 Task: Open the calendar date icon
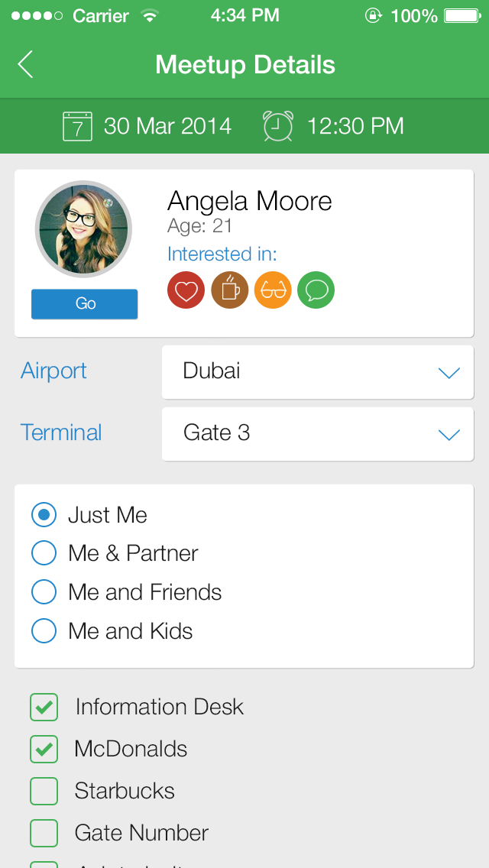77,126
